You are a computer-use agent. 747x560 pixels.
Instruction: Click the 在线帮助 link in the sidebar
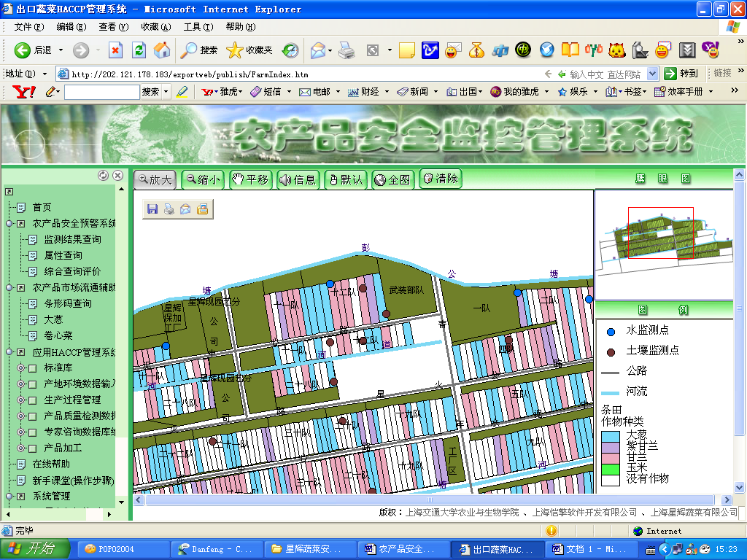[51, 464]
